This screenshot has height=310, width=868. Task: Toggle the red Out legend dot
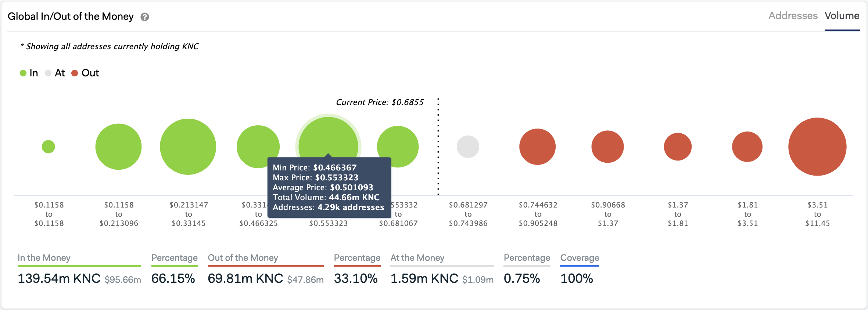[75, 73]
